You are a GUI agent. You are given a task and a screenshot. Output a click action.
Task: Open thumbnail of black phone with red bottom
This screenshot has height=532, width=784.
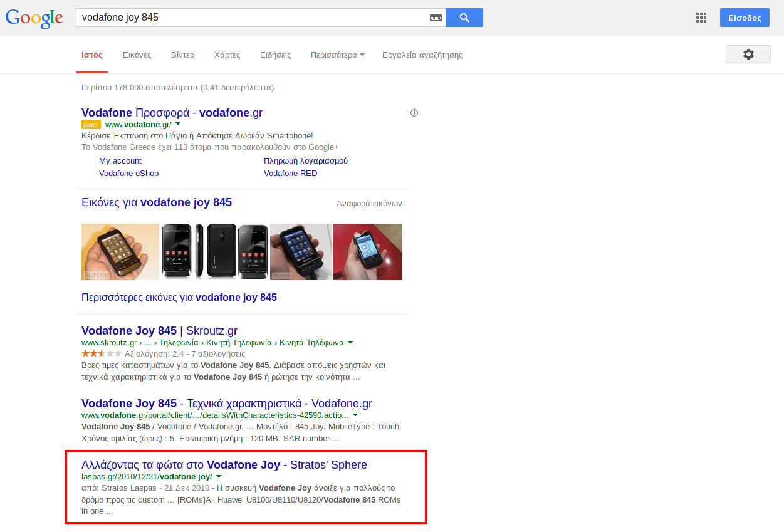253,251
